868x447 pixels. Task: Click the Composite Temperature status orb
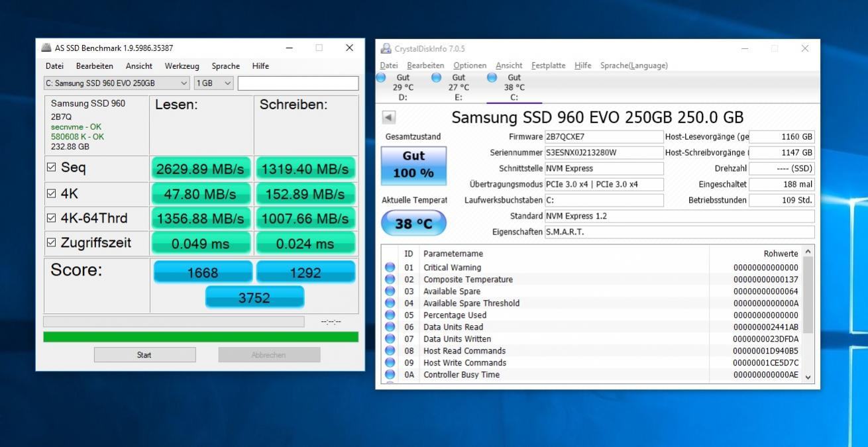pos(390,279)
